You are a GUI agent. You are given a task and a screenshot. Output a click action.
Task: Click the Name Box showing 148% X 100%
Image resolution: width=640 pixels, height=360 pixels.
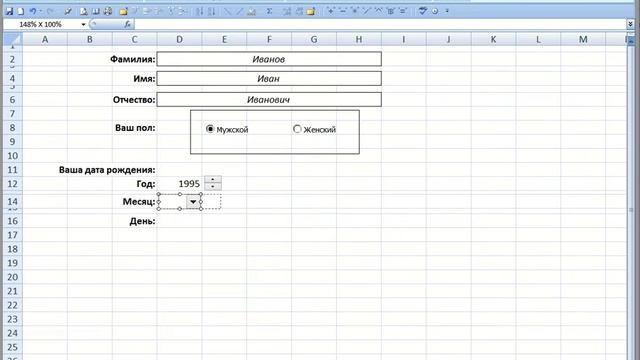click(x=41, y=24)
